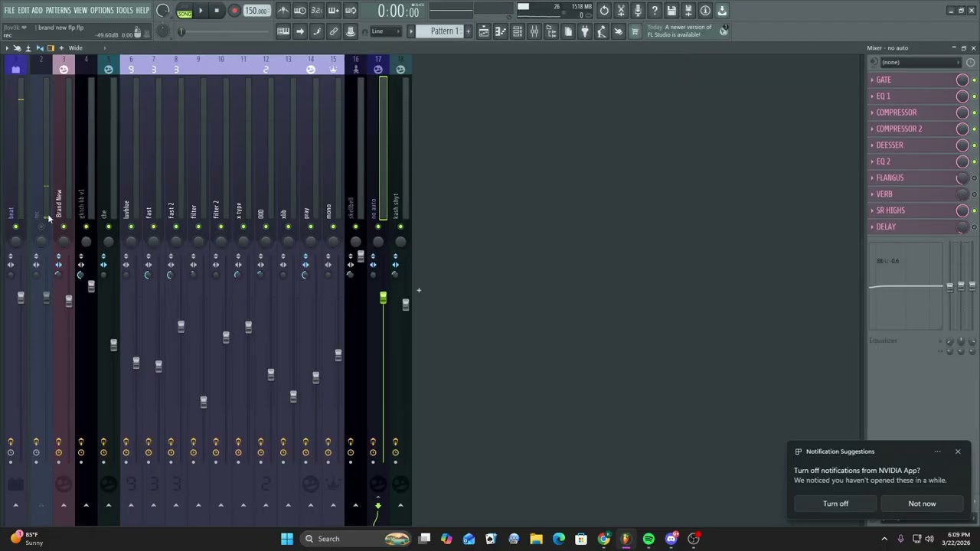Open the project info icon
Image resolution: width=980 pixels, height=551 pixels.
[x=705, y=11]
